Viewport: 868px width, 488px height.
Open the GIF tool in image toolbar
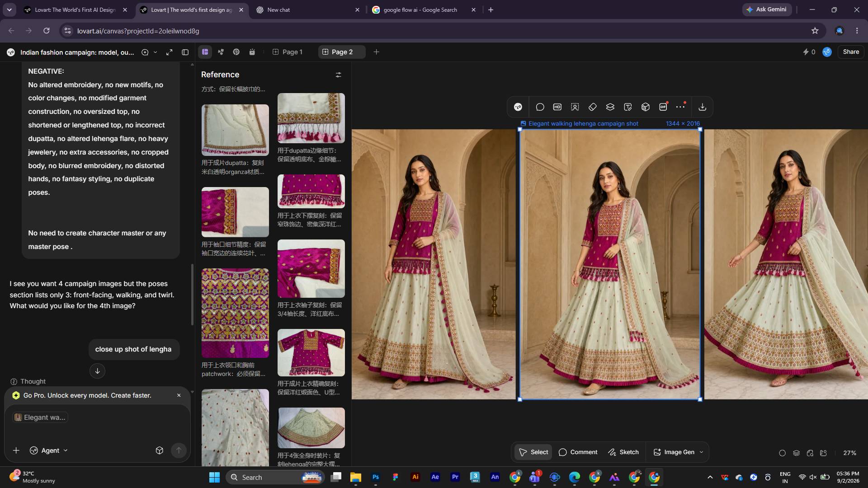pos(663,107)
